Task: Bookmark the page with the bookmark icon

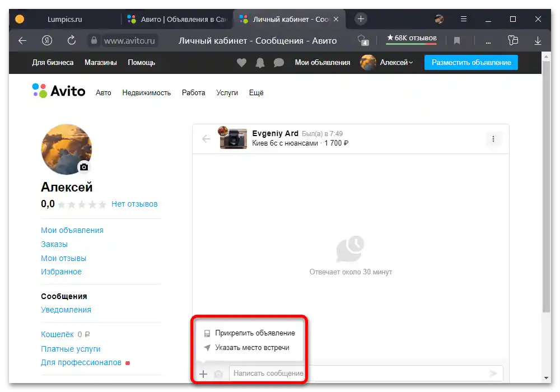Action: 457,41
